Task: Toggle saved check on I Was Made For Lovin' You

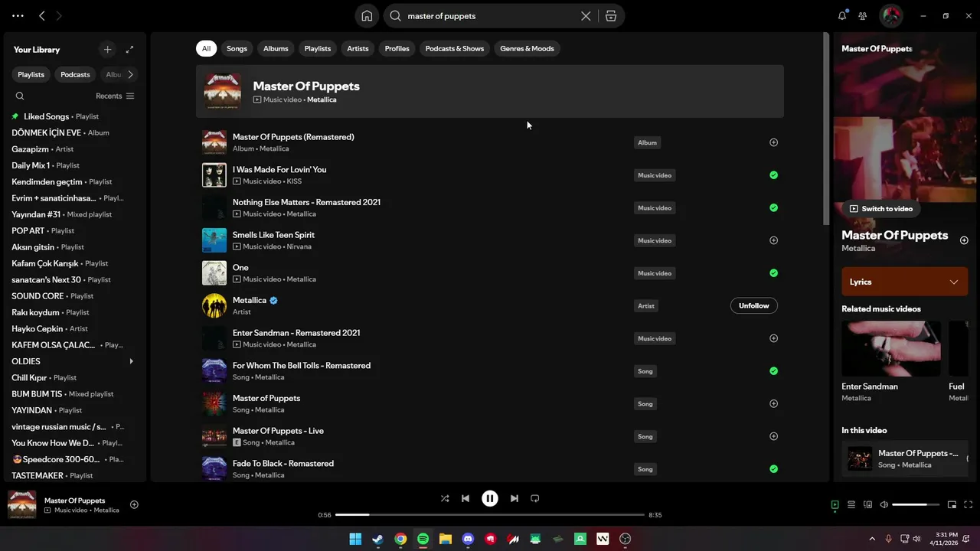Action: (773, 175)
